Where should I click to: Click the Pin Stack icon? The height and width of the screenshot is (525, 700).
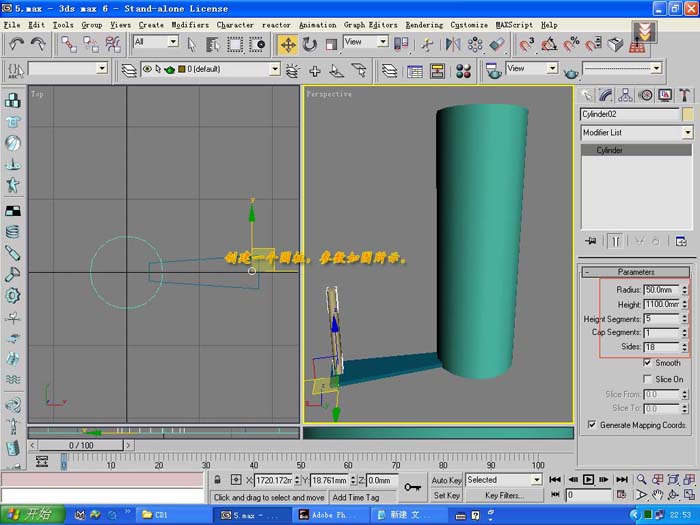tap(591, 242)
